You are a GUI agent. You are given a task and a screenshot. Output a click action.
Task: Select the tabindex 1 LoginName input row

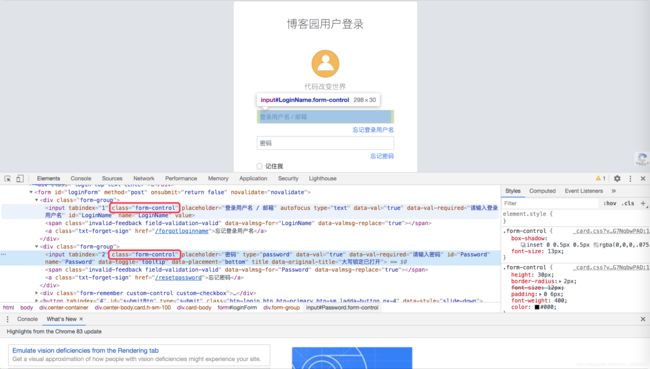(250, 211)
